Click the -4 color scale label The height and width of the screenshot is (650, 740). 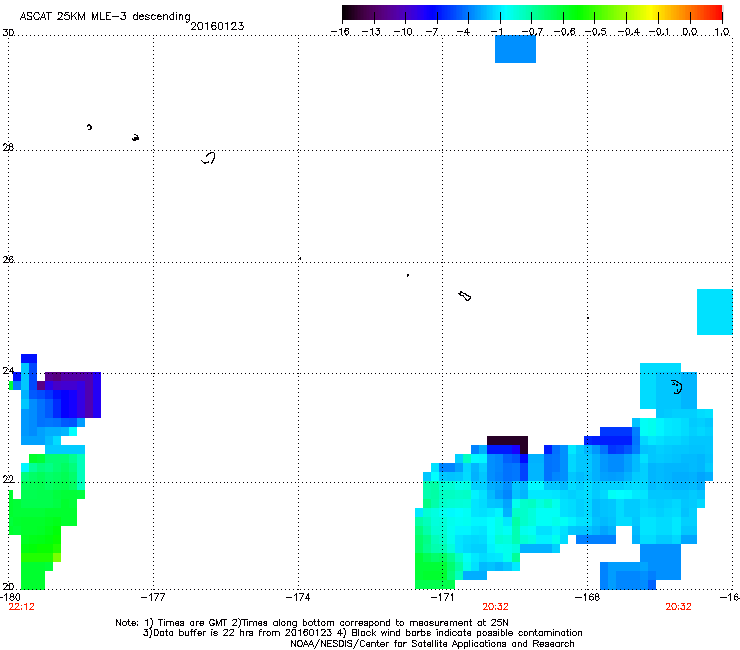(x=463, y=32)
